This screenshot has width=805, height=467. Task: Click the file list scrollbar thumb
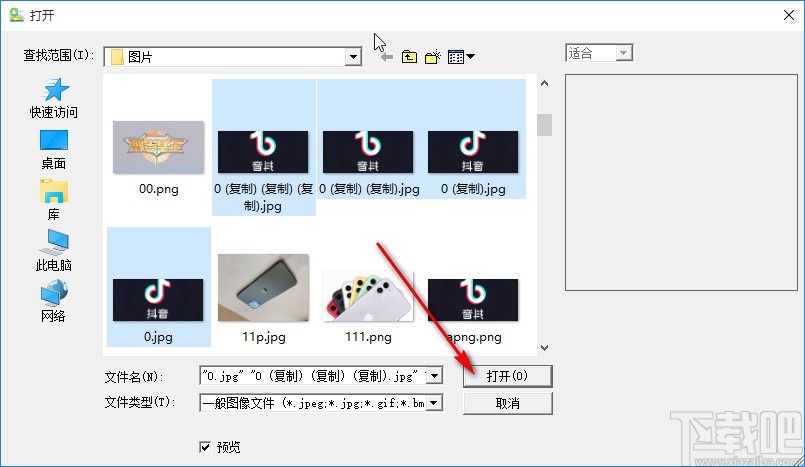coord(545,125)
